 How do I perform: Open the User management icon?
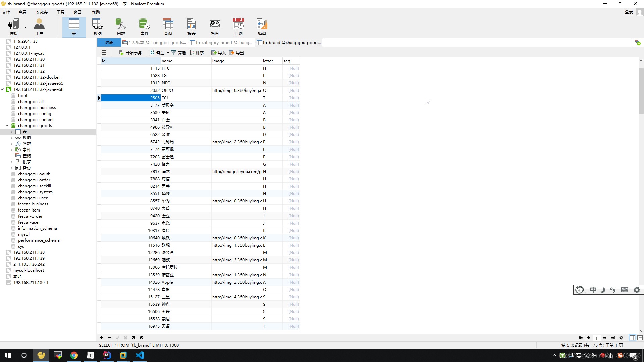[x=39, y=27]
